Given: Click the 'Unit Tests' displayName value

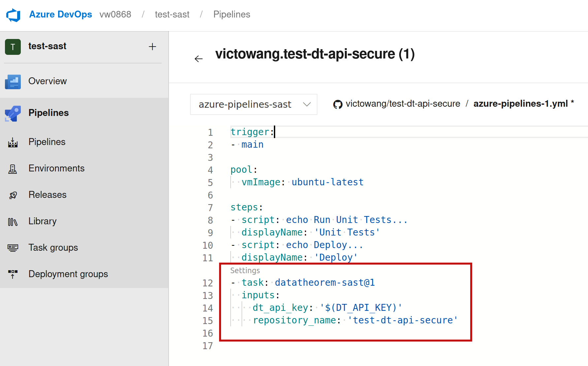Looking at the screenshot, I should [347, 233].
